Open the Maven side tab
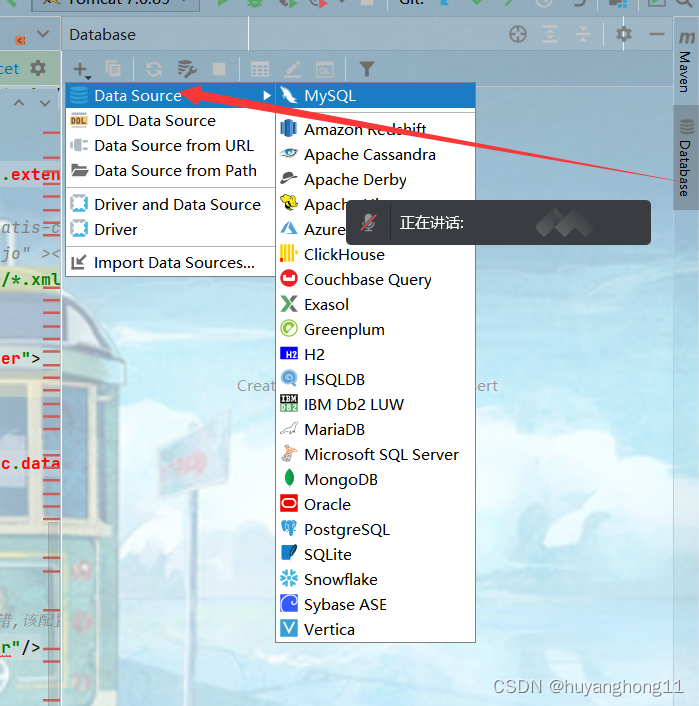 pos(685,61)
